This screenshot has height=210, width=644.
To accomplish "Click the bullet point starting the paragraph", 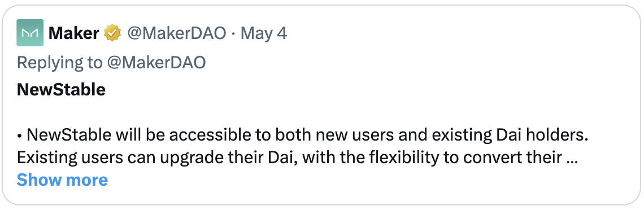I will click(x=20, y=135).
